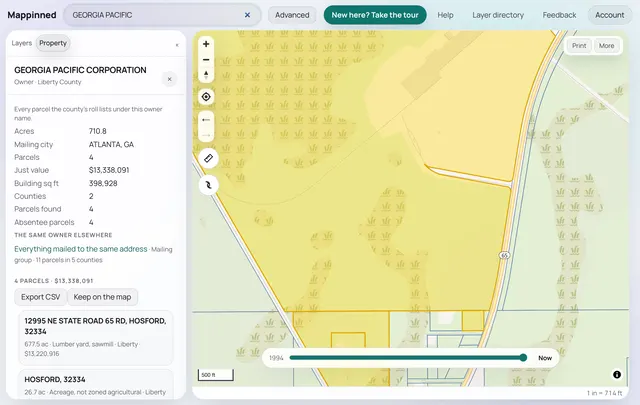Export parcels with Export CSV
Image resolution: width=640 pixels, height=405 pixels.
click(x=40, y=297)
